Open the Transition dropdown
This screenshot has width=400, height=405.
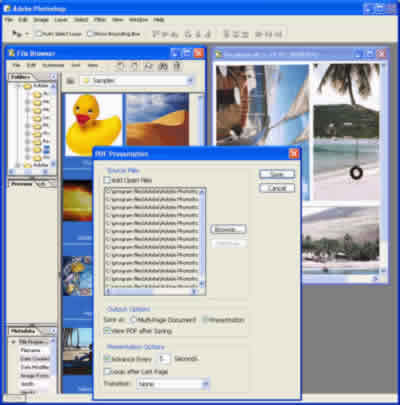pyautogui.click(x=173, y=384)
